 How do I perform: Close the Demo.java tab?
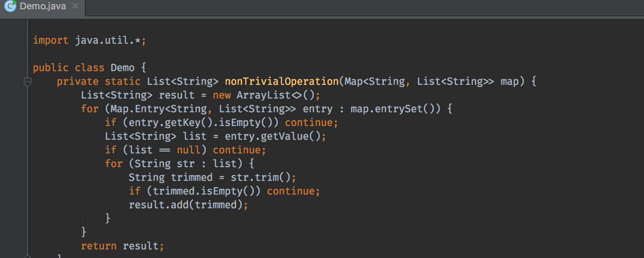click(x=75, y=6)
